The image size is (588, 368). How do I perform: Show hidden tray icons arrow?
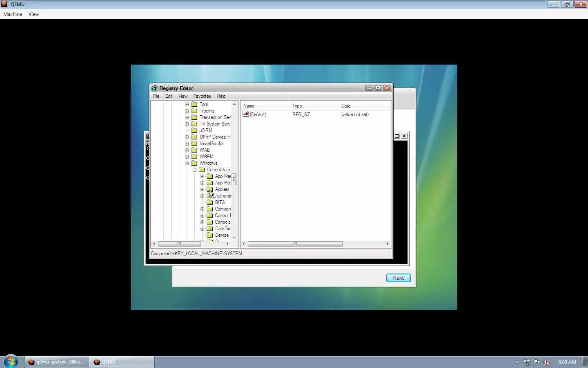517,362
